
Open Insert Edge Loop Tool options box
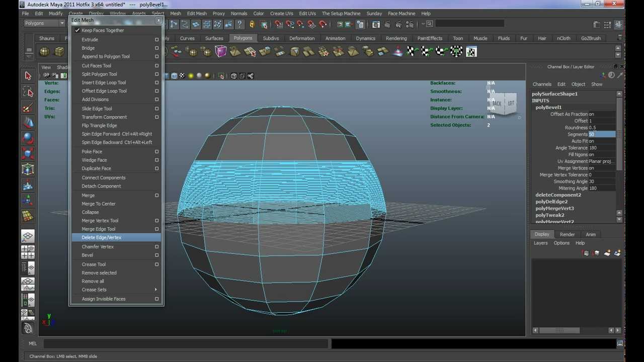coord(156,82)
